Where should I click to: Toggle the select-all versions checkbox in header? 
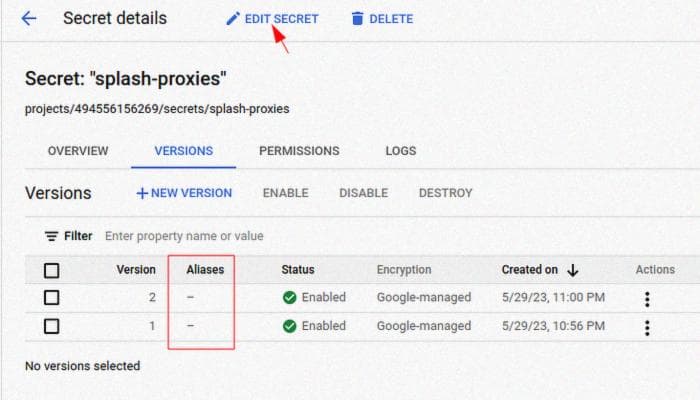[52, 270]
